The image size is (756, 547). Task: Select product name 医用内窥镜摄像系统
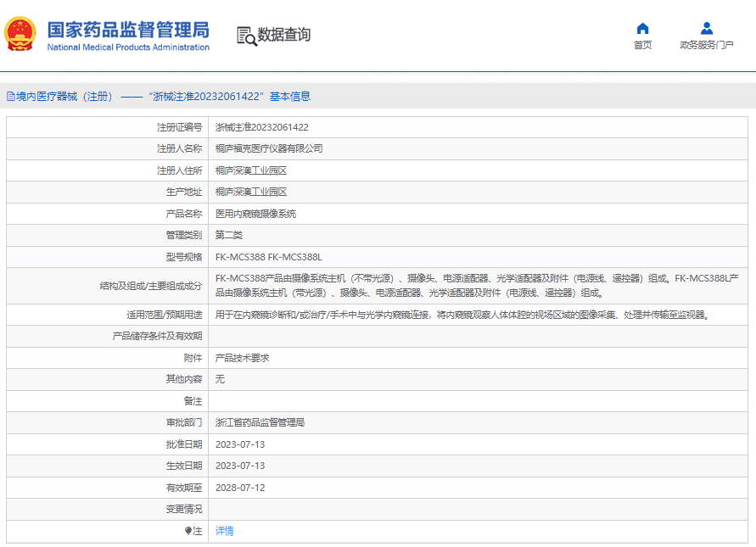click(x=255, y=214)
